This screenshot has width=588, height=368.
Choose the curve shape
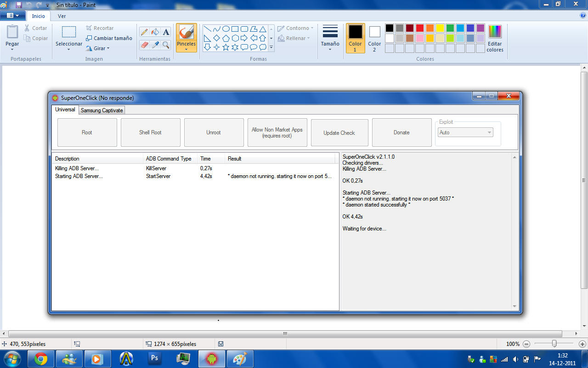(216, 29)
